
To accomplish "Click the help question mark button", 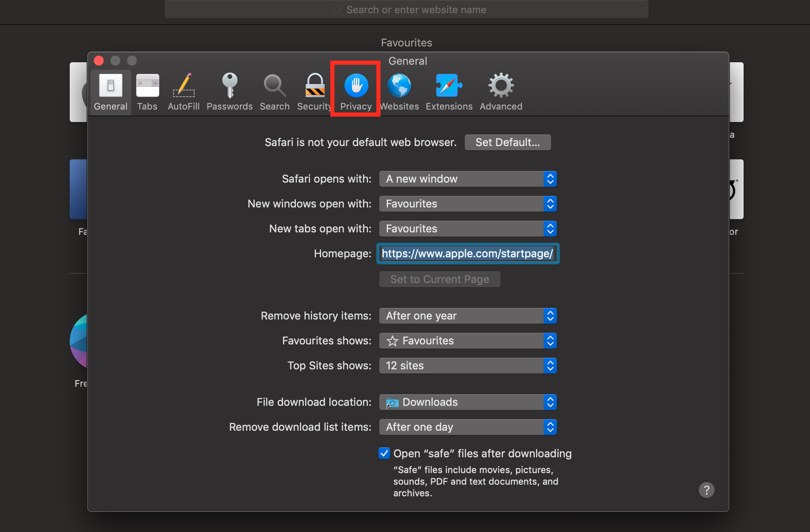I will 706,490.
